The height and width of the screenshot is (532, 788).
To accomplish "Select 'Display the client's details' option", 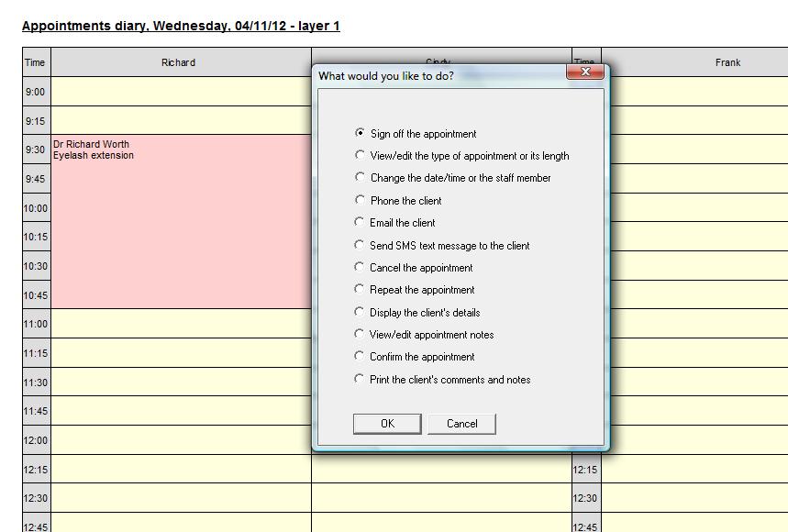I will click(360, 312).
